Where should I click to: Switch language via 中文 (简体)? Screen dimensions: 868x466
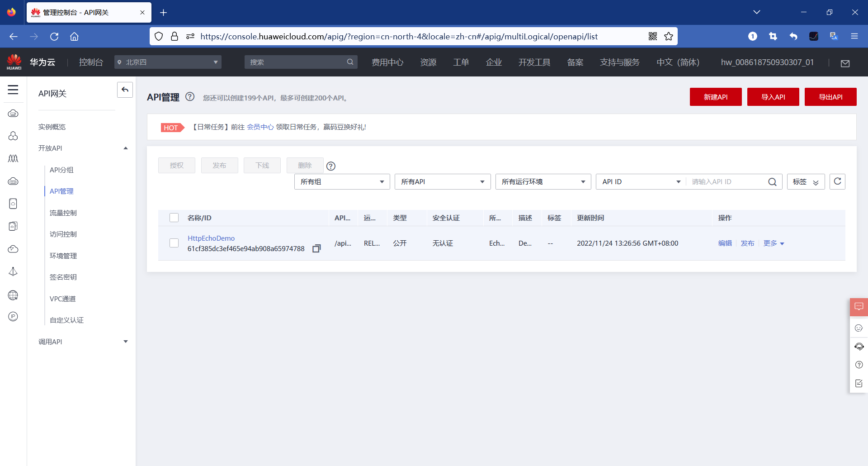[x=678, y=62]
